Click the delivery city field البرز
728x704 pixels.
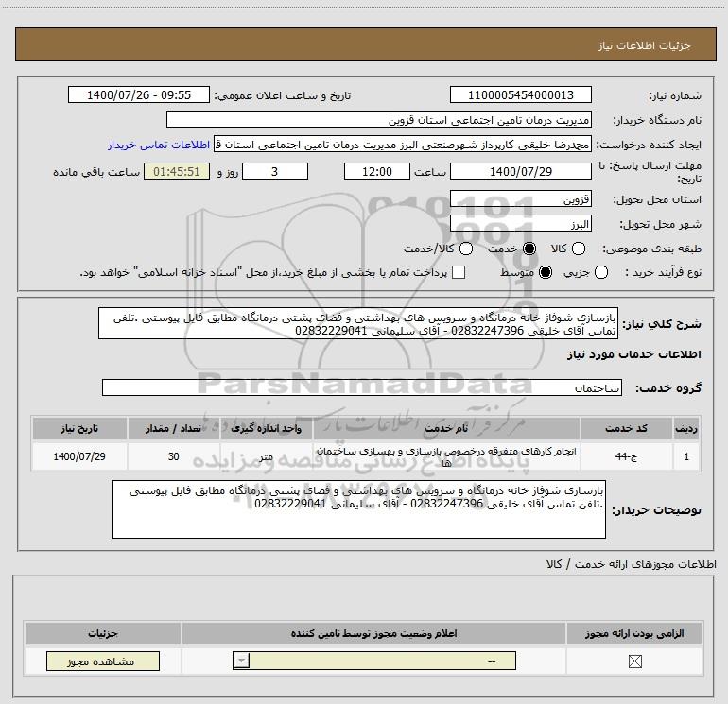pyautogui.click(x=520, y=224)
